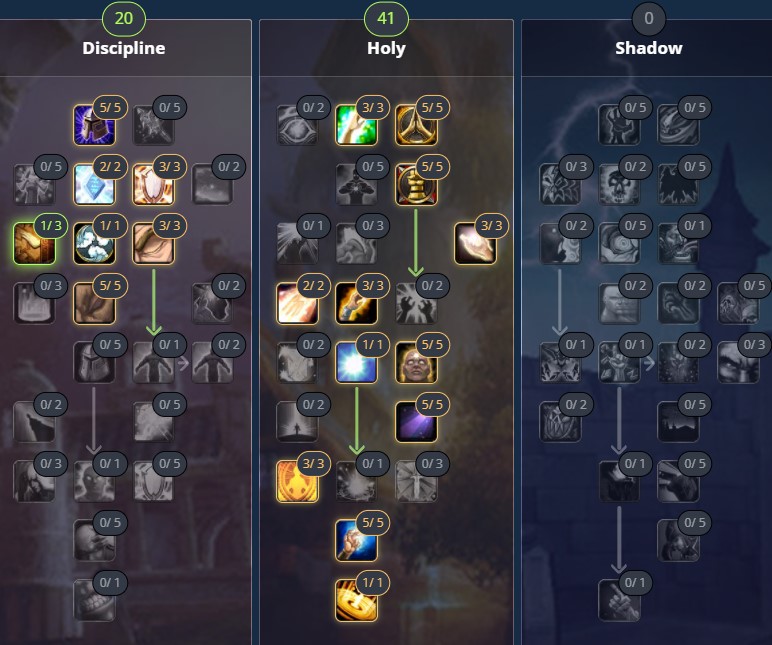Click the 41 points badge above Holy
The image size is (772, 645).
(386, 19)
